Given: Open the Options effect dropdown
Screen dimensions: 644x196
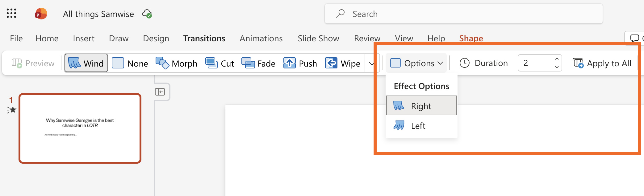Looking at the screenshot, I should tap(416, 63).
